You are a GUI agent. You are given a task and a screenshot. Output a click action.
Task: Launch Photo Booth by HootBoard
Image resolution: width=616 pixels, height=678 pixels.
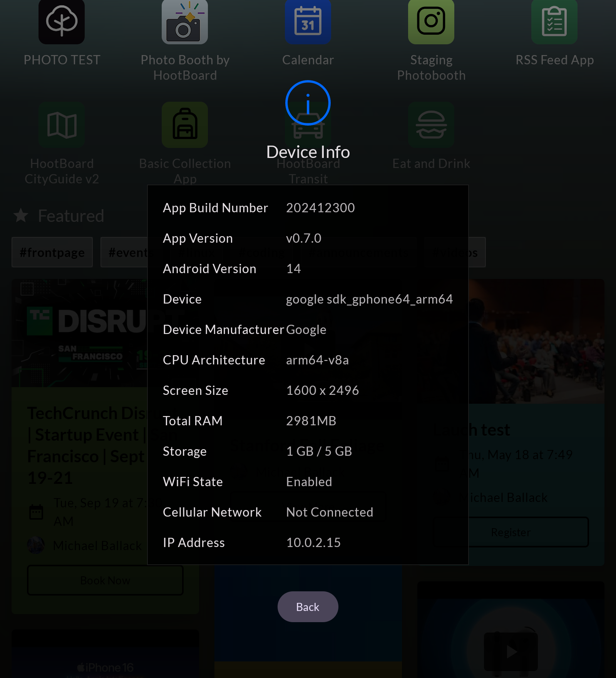click(x=185, y=22)
